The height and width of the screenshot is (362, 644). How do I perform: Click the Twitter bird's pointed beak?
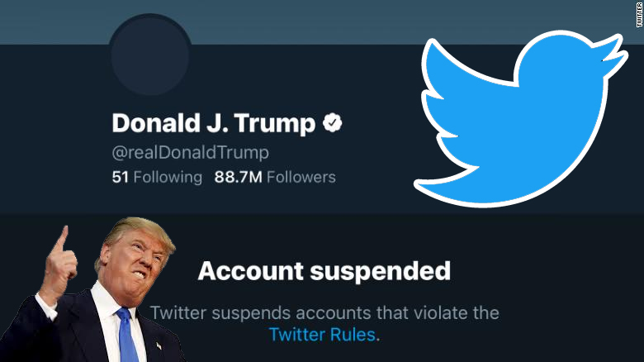tap(615, 46)
